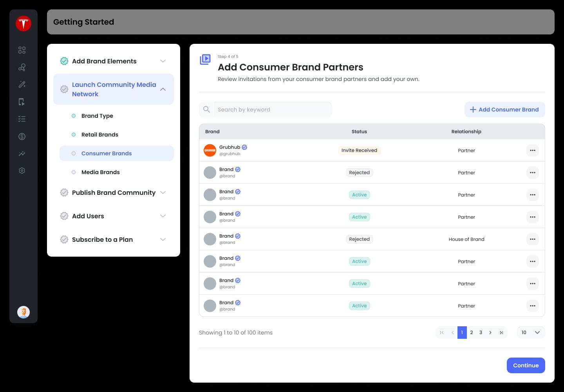Viewport: 564px width, 392px height.
Task: Go to first page of table
Action: (x=442, y=333)
